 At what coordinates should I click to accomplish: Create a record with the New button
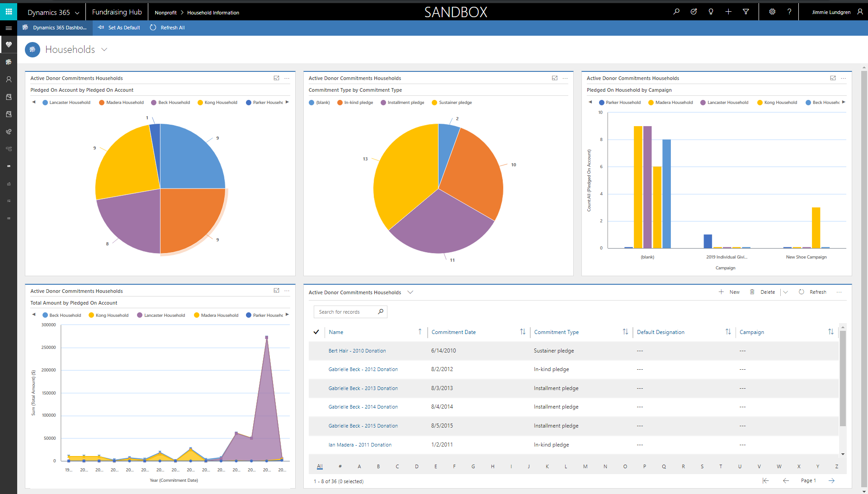(x=729, y=292)
